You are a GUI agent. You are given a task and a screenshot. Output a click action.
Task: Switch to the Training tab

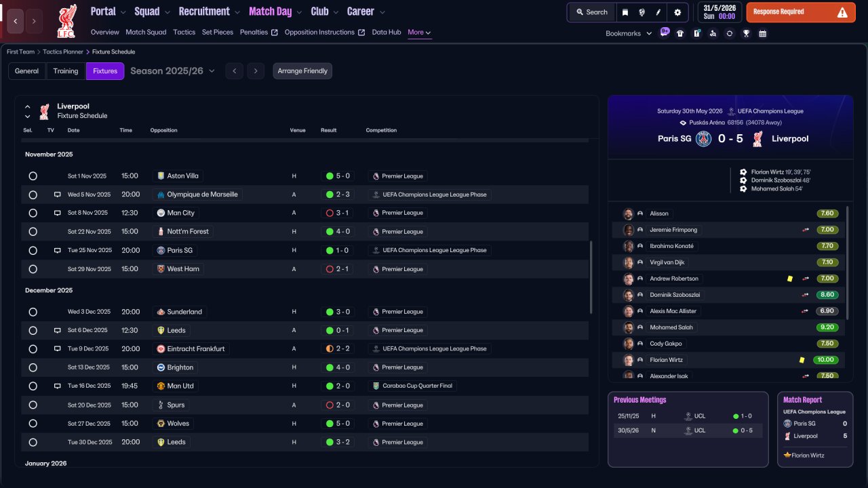tap(66, 71)
